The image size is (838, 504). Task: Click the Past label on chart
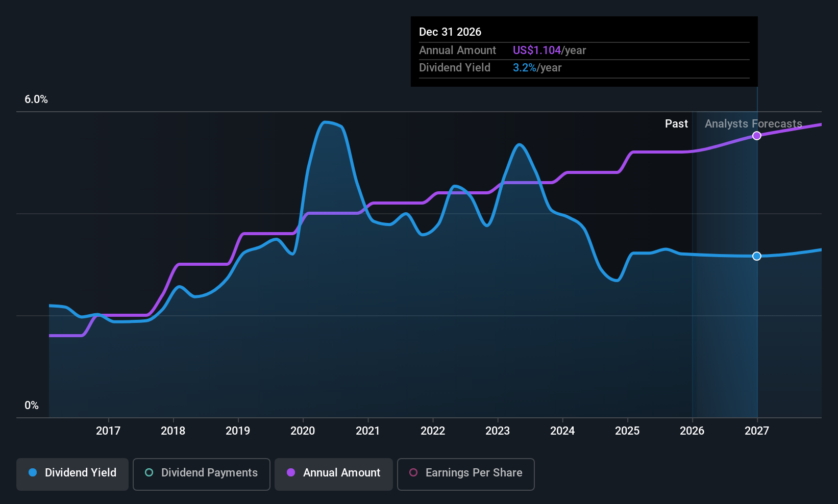676,124
